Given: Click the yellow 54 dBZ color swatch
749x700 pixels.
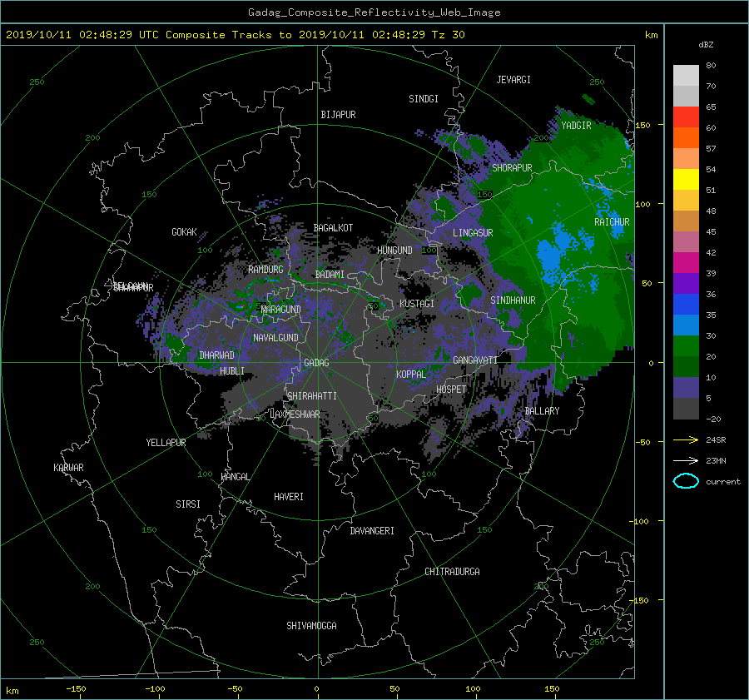Looking at the screenshot, I should [x=686, y=180].
